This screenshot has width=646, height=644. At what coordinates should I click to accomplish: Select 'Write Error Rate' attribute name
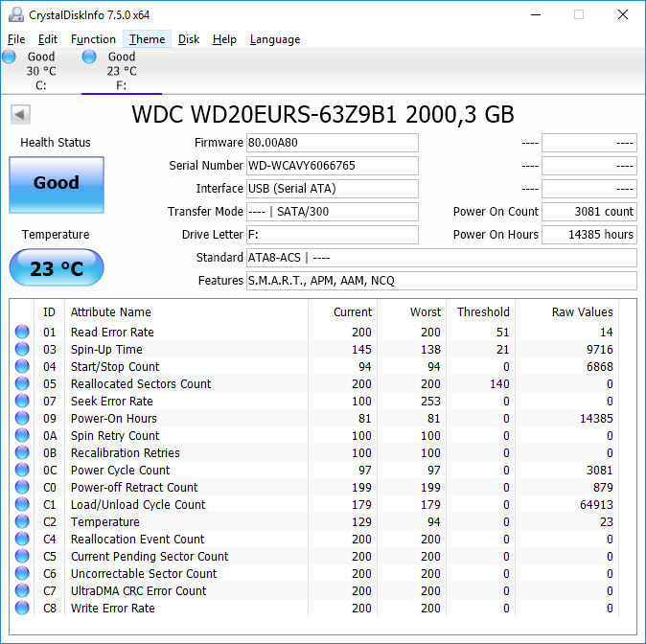point(112,609)
